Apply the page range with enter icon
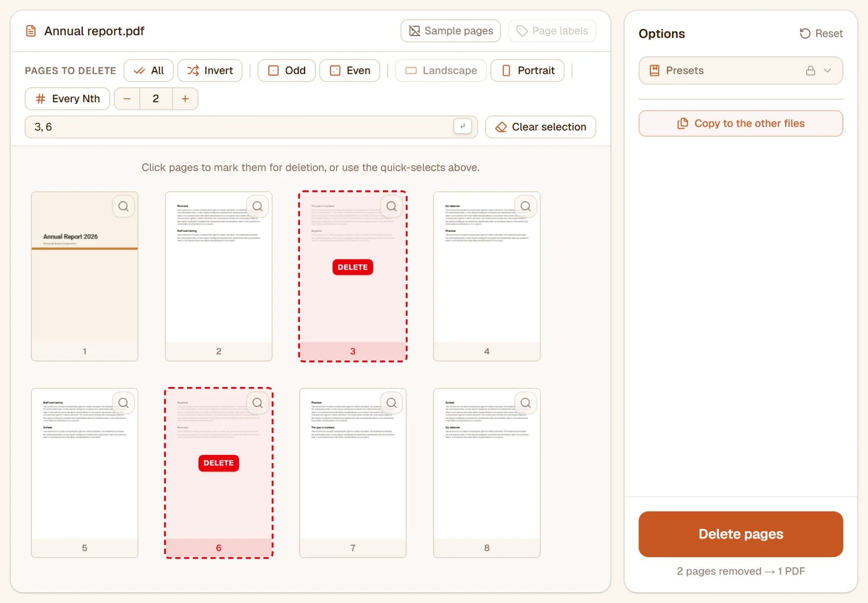This screenshot has width=868, height=603. 462,126
